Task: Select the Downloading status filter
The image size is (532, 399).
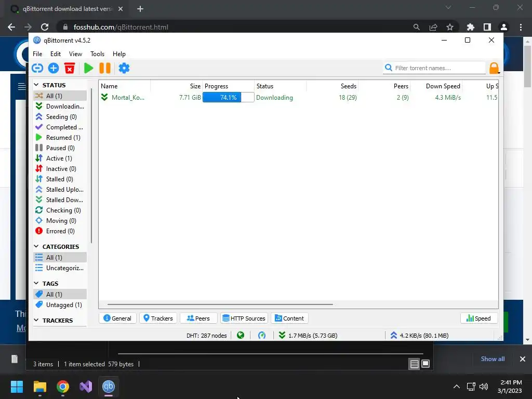Action: [60, 106]
